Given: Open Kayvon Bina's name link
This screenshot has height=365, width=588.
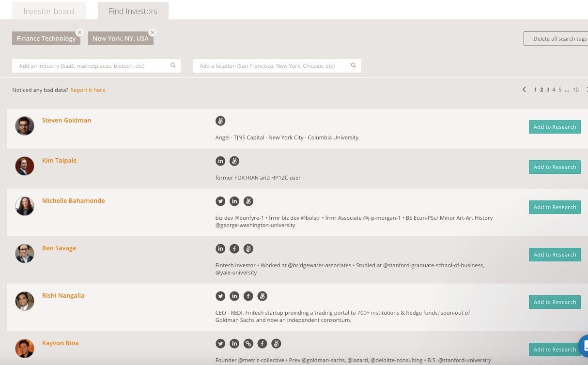Looking at the screenshot, I should click(x=60, y=343).
